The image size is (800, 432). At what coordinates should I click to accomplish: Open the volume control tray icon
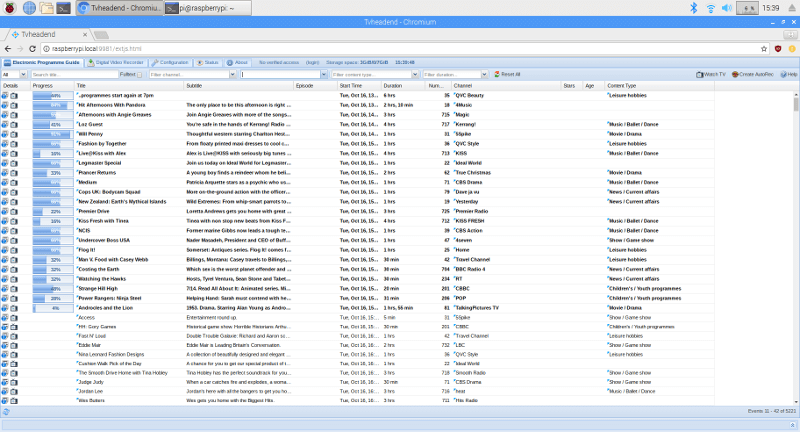pos(727,8)
